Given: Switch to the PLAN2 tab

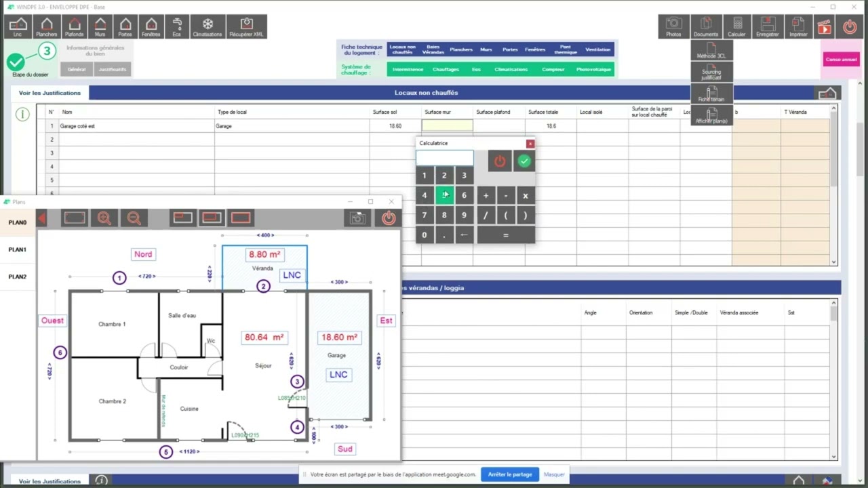Looking at the screenshot, I should coord(18,277).
